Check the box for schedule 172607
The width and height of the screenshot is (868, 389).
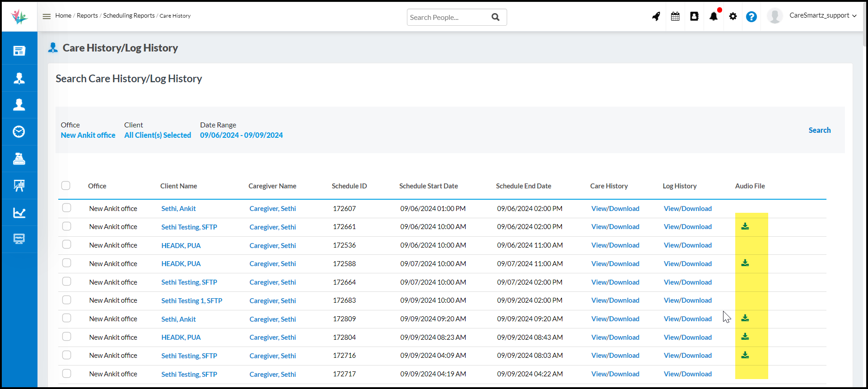point(67,208)
